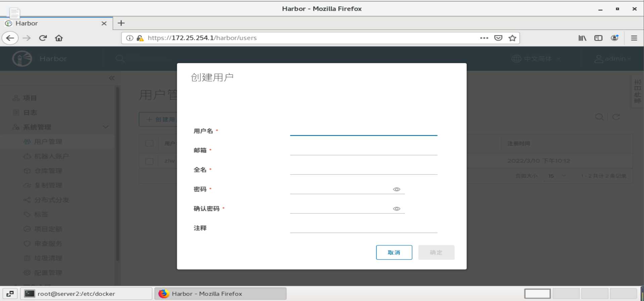Click show desktop icon in taskbar
The image size is (644, 301).
click(10, 294)
